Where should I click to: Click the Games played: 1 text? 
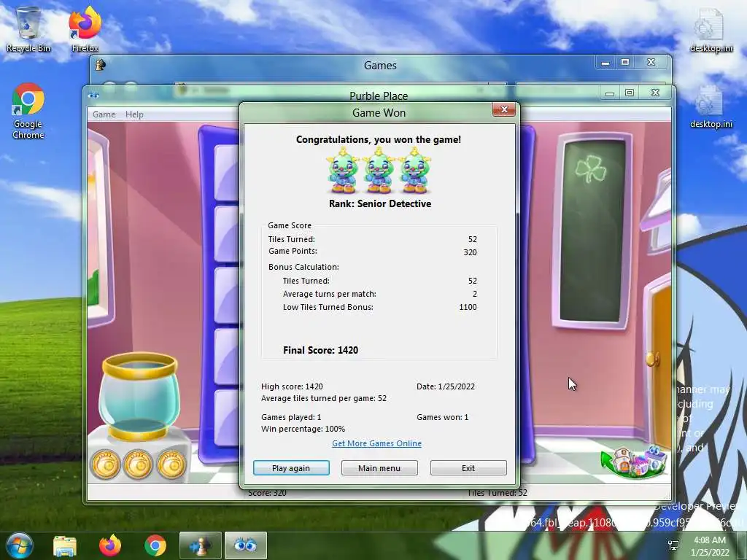[291, 417]
